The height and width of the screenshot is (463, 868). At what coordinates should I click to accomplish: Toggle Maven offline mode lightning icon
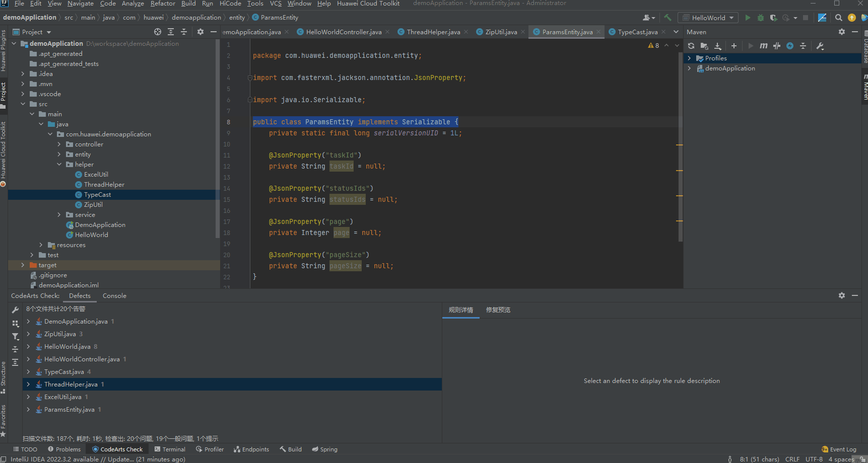pyautogui.click(x=790, y=46)
